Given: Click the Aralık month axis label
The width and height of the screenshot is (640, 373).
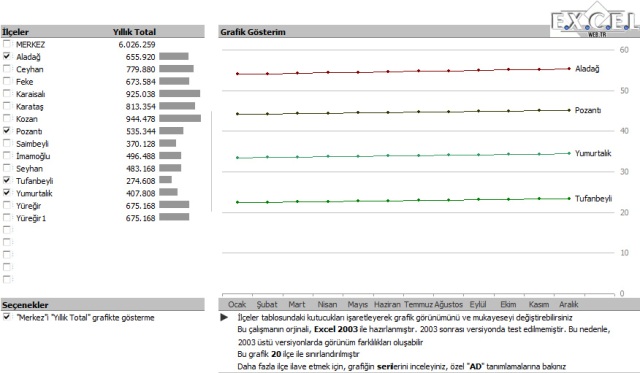Looking at the screenshot, I should (569, 304).
